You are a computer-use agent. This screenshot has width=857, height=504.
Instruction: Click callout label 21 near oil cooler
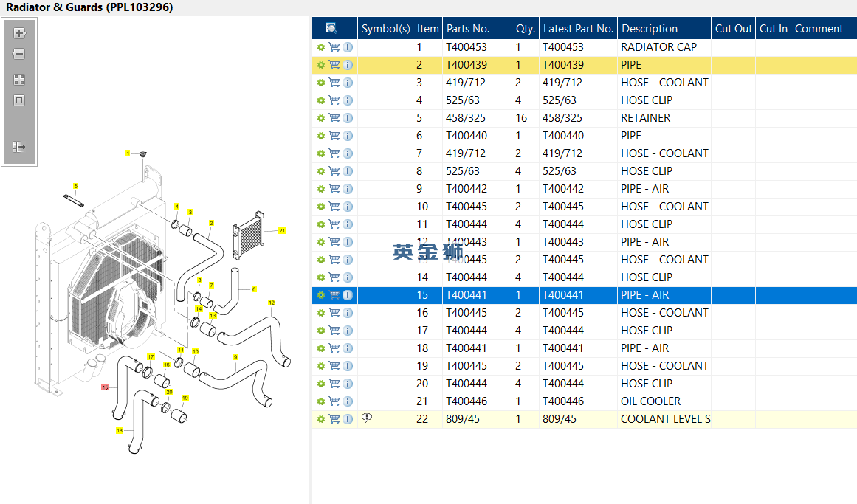[282, 231]
